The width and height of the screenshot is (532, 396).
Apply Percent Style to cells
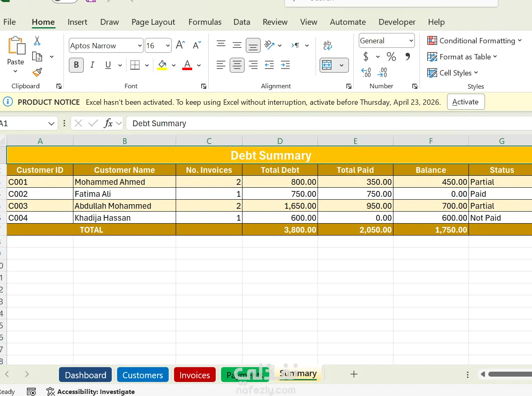[x=391, y=57]
